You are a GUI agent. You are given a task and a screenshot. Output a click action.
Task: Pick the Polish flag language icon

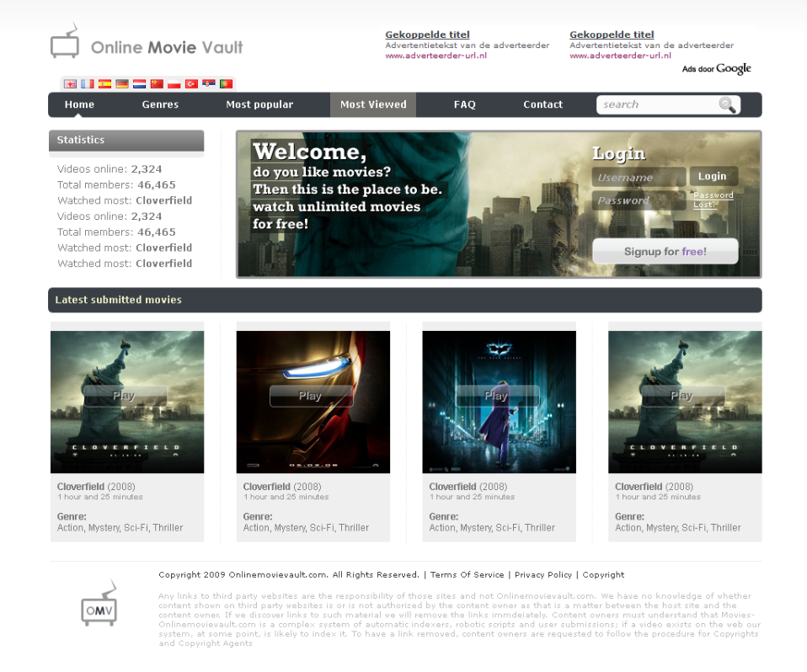(x=174, y=84)
